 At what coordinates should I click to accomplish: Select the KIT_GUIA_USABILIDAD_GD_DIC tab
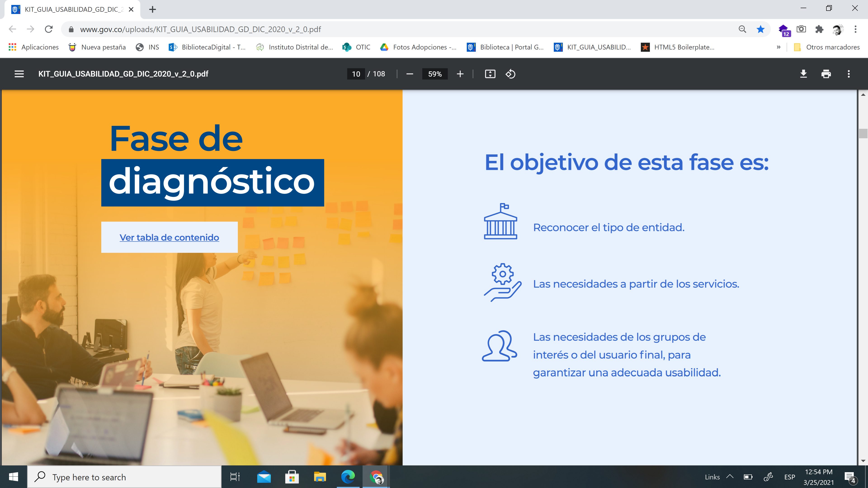72,9
